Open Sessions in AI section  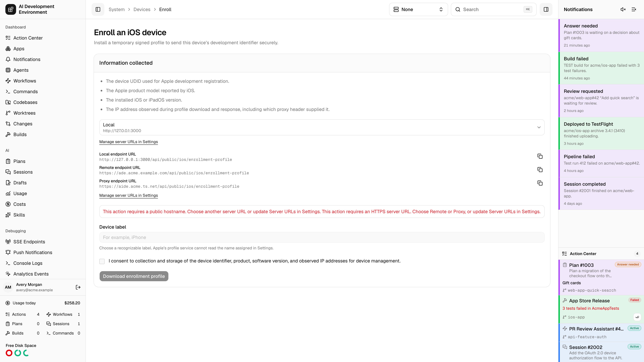(x=43, y=172)
